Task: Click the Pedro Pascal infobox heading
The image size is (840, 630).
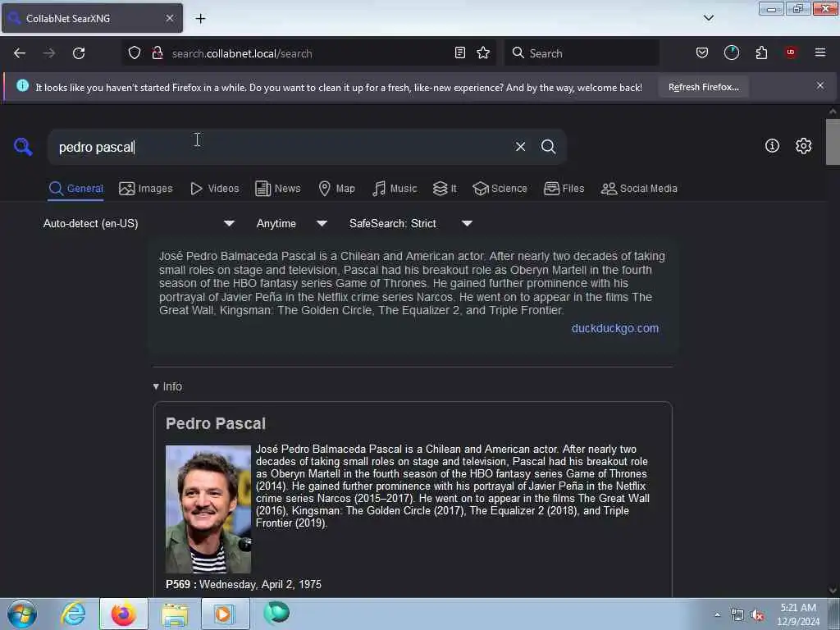Action: click(216, 424)
